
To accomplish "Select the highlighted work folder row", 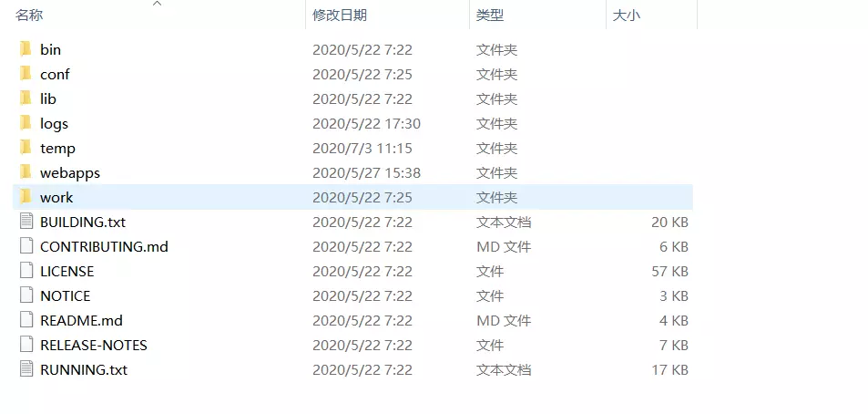I will [x=352, y=197].
